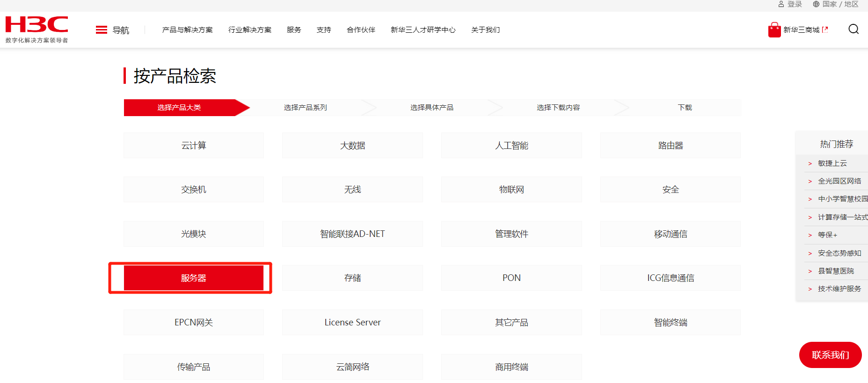Screen dimensions: 868x383
Task: Select step 选择具体产品
Action: 432,108
